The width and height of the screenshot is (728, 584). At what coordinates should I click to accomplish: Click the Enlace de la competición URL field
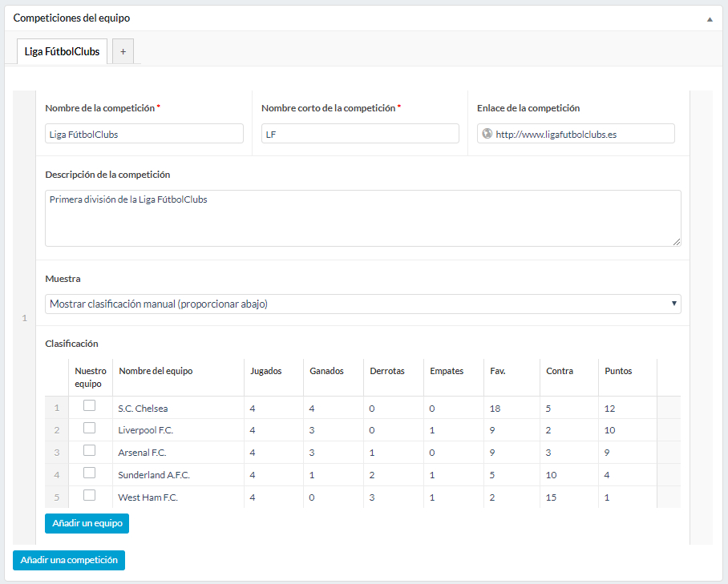[581, 134]
